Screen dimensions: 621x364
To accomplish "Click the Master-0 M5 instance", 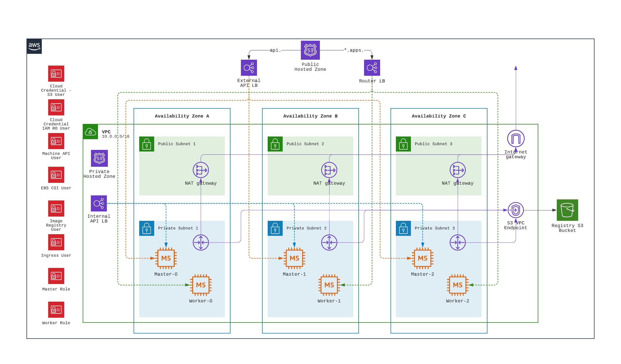I will pyautogui.click(x=166, y=258).
